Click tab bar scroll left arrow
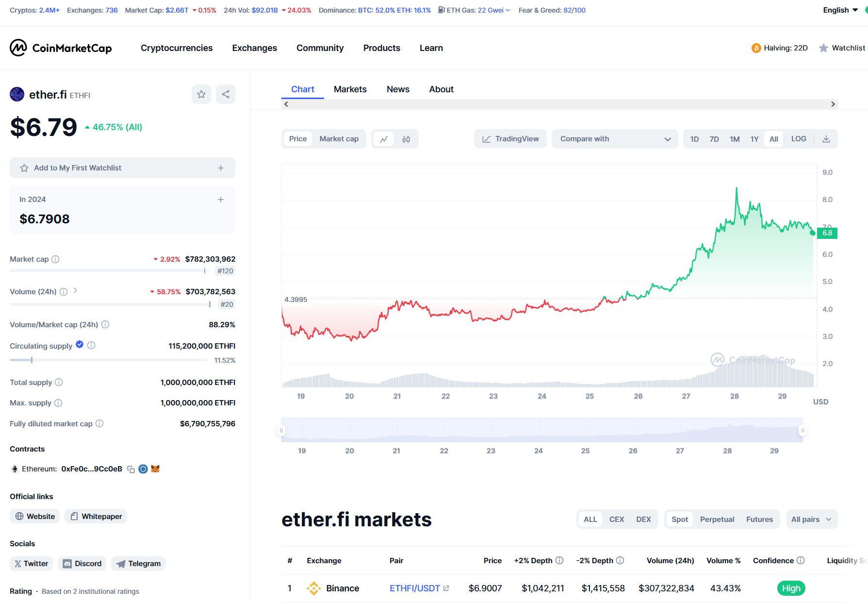Screen dimensions: 868x603 [286, 104]
